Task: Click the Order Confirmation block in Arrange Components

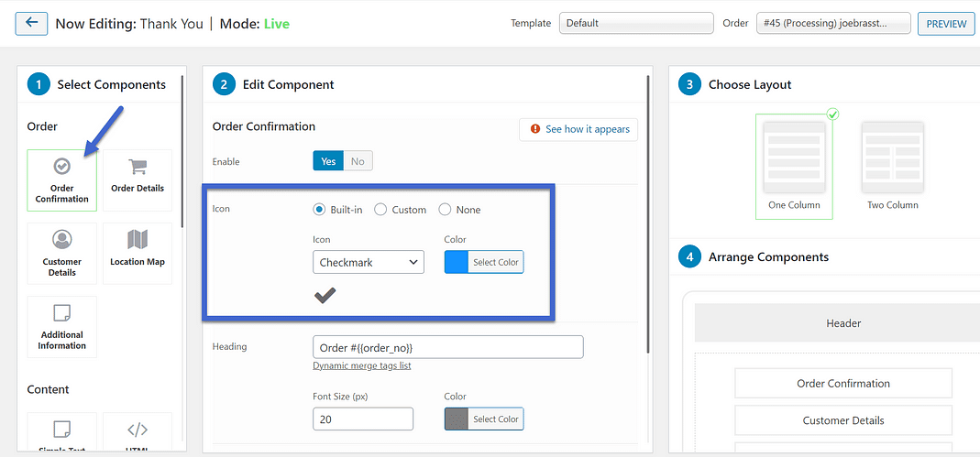Action: (x=843, y=384)
